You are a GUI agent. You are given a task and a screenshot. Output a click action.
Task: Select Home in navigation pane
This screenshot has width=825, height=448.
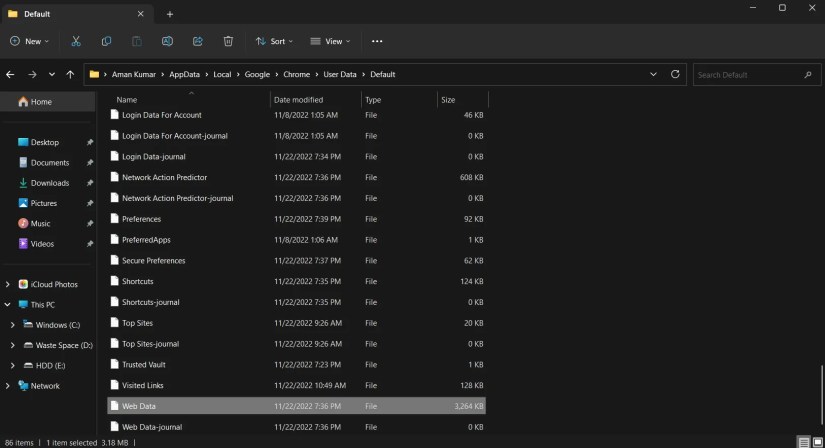[x=47, y=102]
